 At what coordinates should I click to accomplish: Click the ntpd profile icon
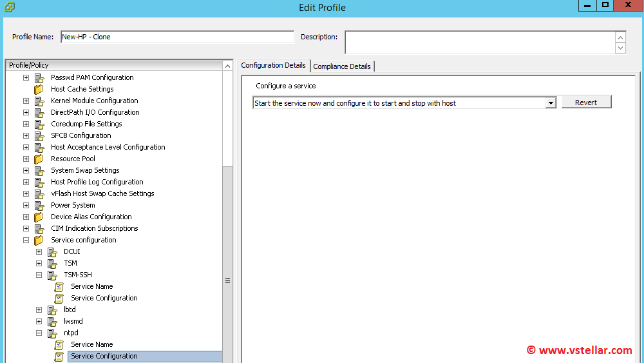tap(52, 333)
